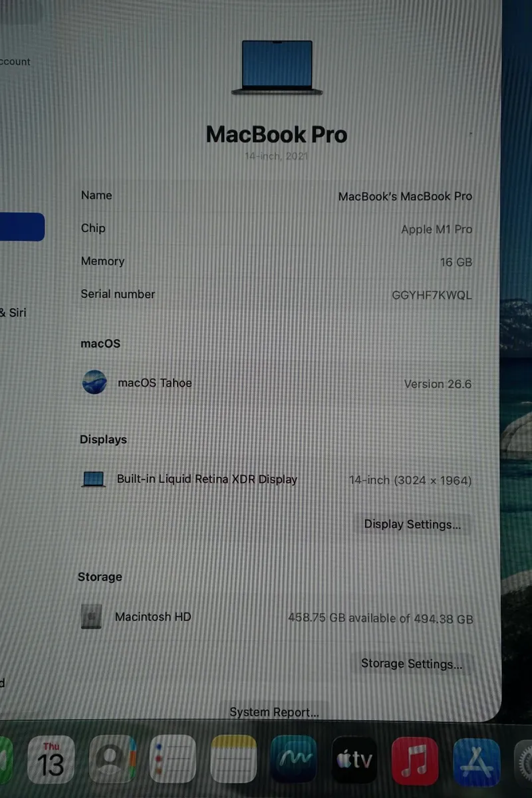Click the Storage section heading
Screen dimensions: 532x798
[x=100, y=577]
